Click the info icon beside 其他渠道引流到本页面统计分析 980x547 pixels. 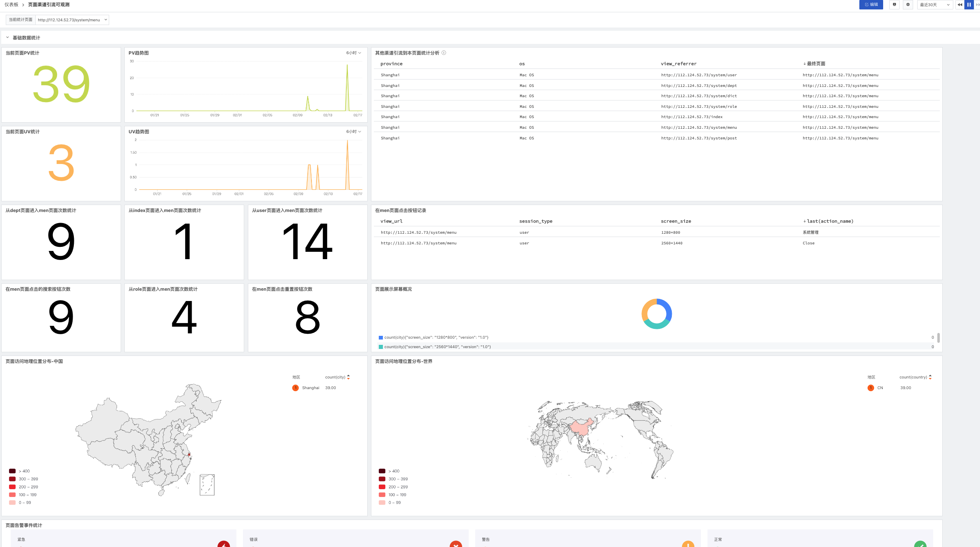click(x=444, y=53)
